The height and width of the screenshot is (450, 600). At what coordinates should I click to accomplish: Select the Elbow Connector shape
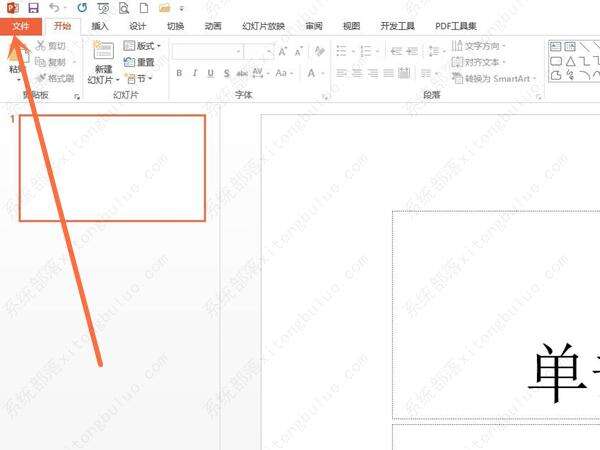584,61
